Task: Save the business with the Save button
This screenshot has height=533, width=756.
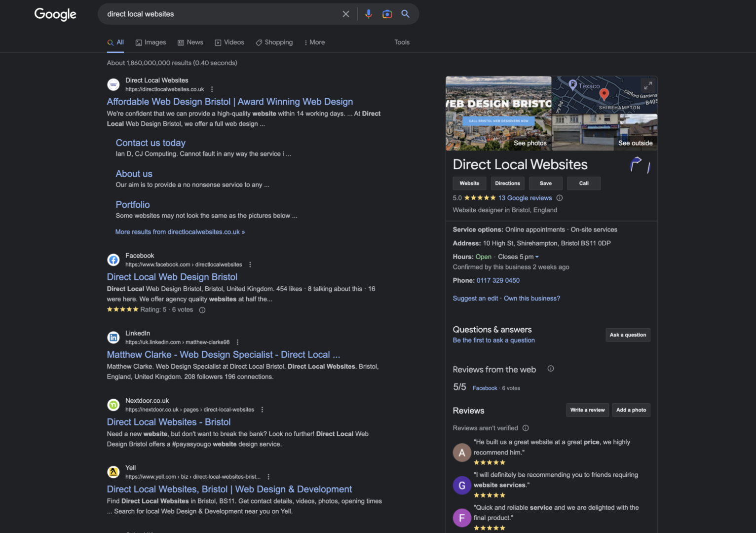Action: coord(545,183)
